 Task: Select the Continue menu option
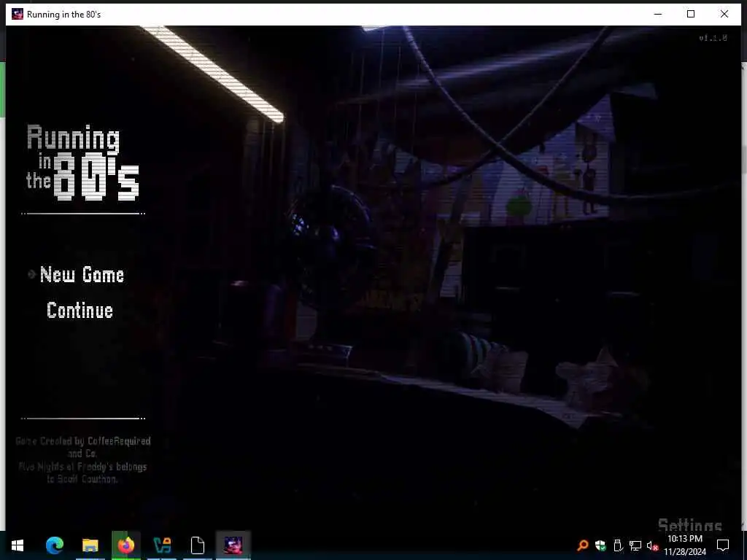click(80, 311)
